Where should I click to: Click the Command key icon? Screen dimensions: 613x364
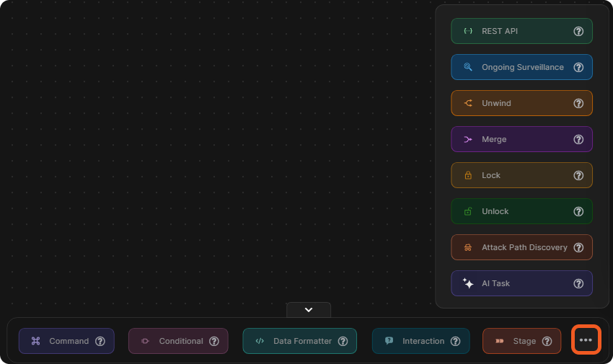[x=35, y=341]
